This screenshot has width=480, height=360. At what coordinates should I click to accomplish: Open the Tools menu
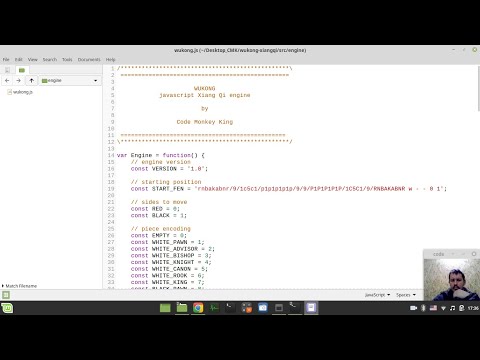(67, 59)
